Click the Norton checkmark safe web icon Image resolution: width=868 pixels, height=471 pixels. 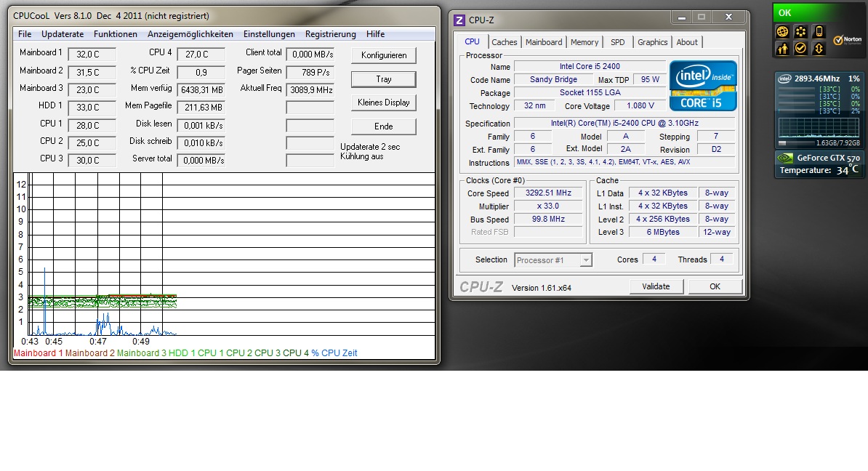coord(800,49)
